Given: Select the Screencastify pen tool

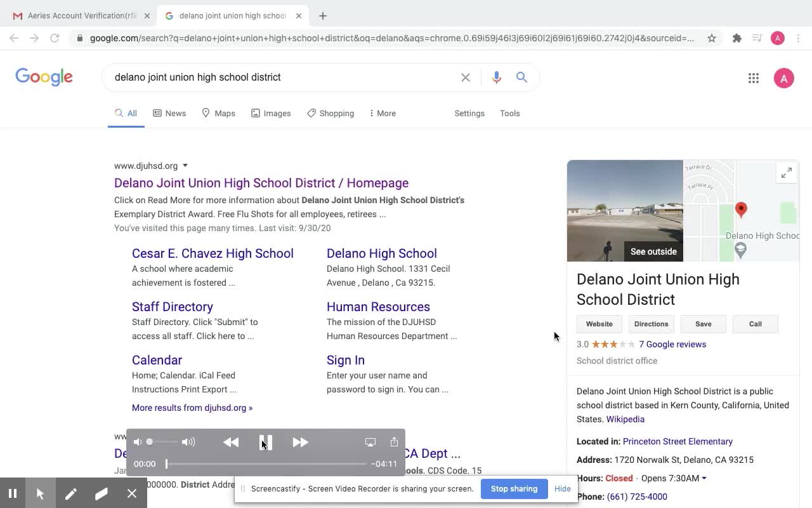Looking at the screenshot, I should pyautogui.click(x=71, y=493).
